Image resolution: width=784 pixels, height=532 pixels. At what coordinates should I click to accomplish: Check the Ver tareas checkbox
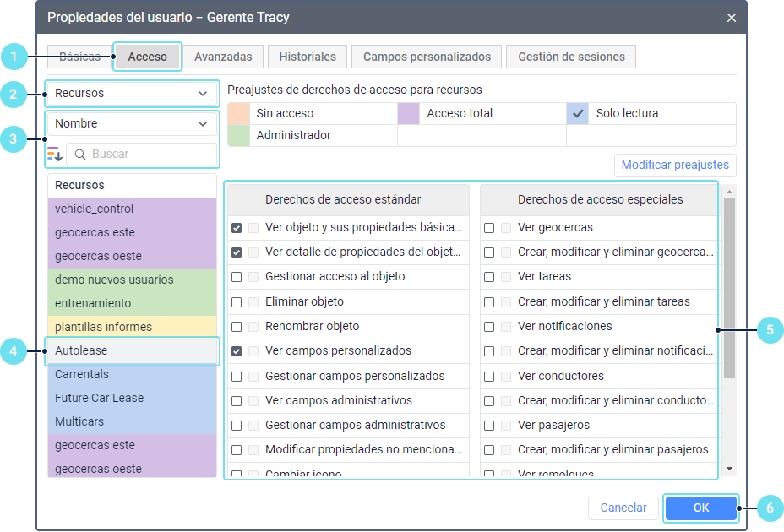coord(489,277)
